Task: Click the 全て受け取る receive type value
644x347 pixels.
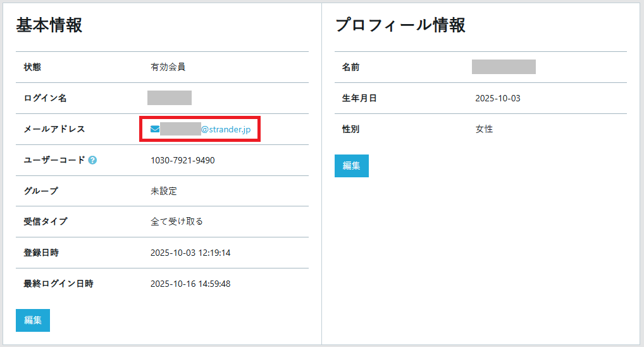Action: point(176,222)
